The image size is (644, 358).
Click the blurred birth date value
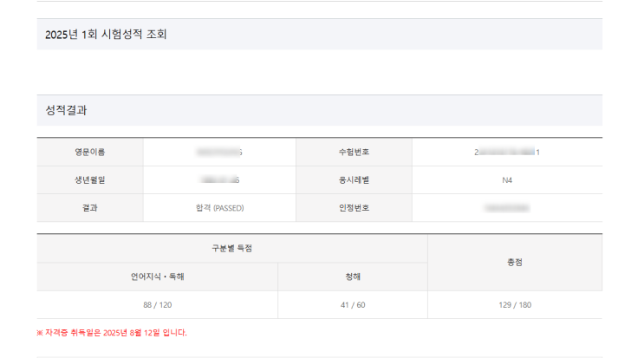pyautogui.click(x=219, y=180)
